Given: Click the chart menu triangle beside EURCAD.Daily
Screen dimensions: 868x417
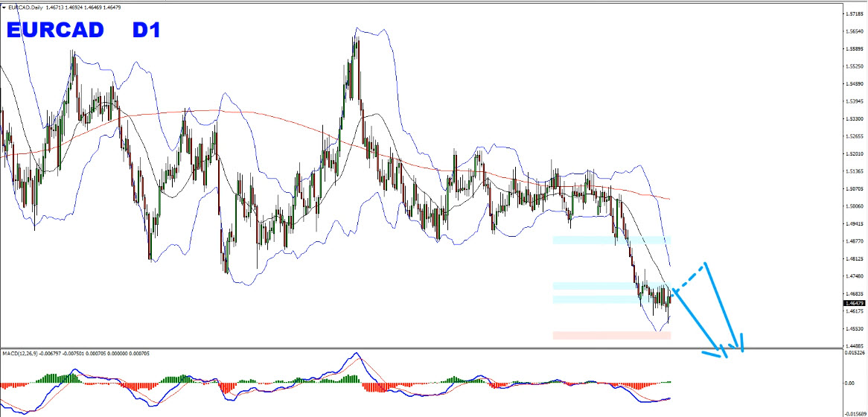Looking at the screenshot, I should tap(4, 6).
